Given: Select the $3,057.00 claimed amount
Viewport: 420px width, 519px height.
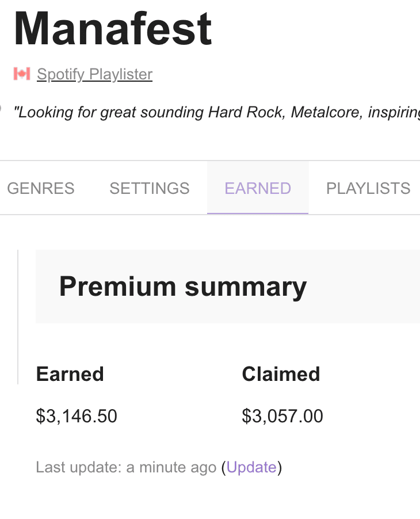Looking at the screenshot, I should coord(282,416).
